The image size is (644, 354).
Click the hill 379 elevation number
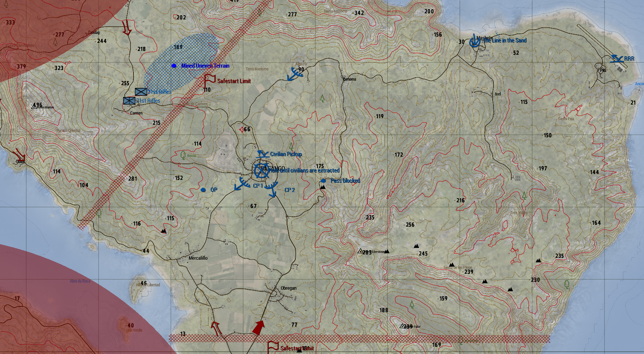tap(21, 67)
